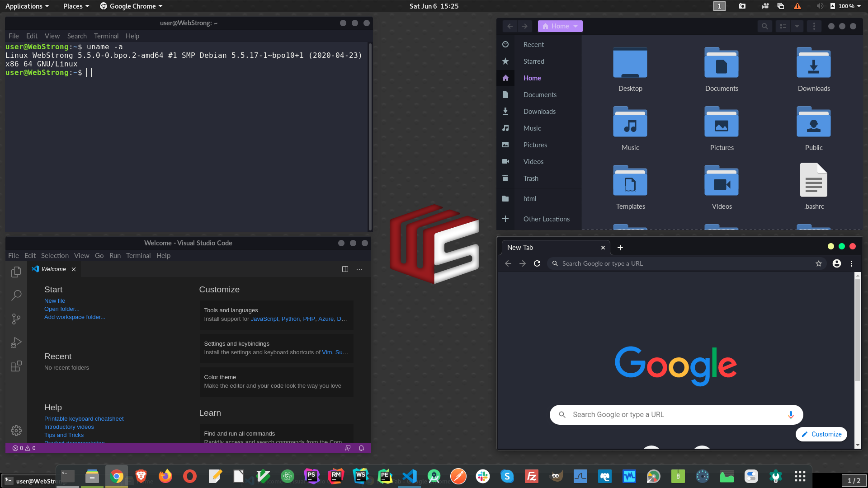Viewport: 868px width, 488px height.
Task: Click split editor icon in VS Code
Action: [x=345, y=269]
